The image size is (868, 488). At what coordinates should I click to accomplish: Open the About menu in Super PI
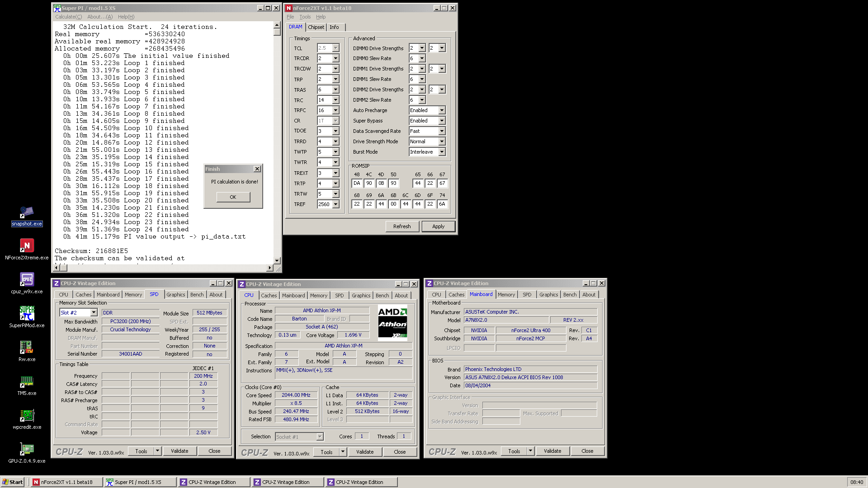pyautogui.click(x=100, y=17)
